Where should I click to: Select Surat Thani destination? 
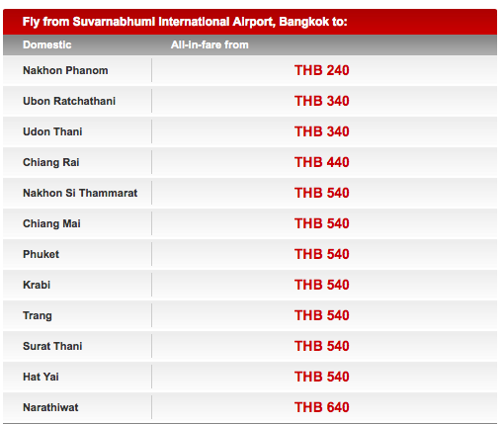(x=52, y=346)
